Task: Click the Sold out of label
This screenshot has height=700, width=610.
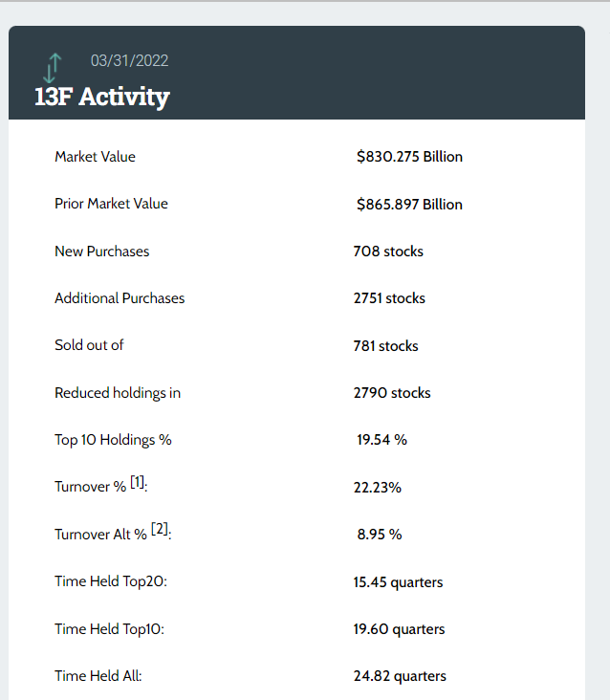Action: (89, 345)
